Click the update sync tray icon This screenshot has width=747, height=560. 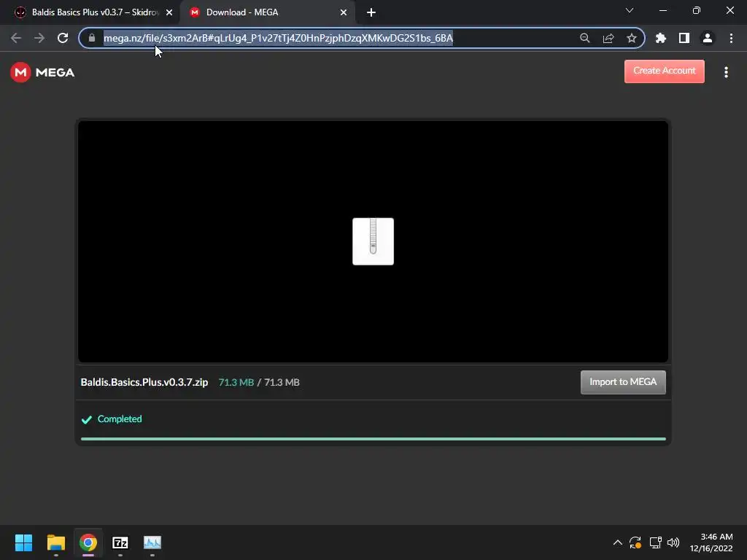(x=635, y=542)
